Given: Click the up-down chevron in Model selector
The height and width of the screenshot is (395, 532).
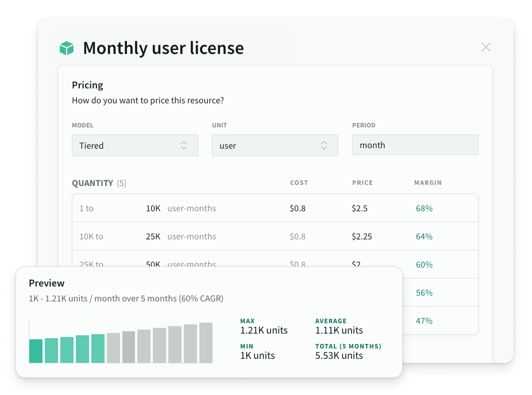Looking at the screenshot, I should pos(184,145).
